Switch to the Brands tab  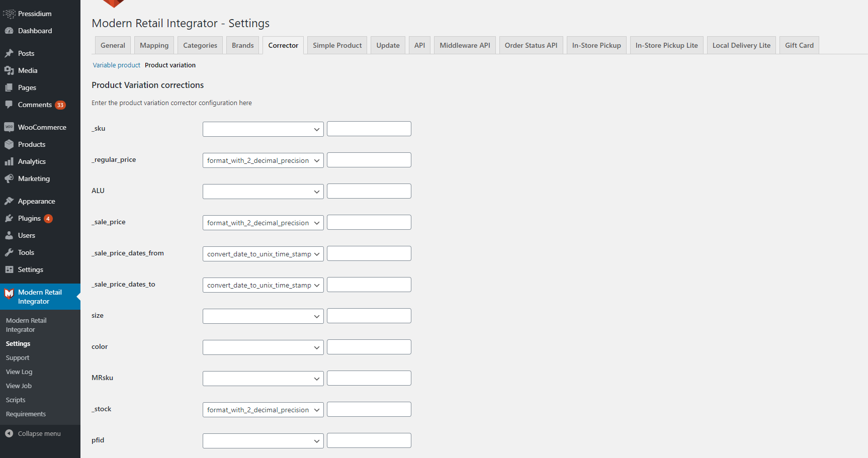(243, 45)
